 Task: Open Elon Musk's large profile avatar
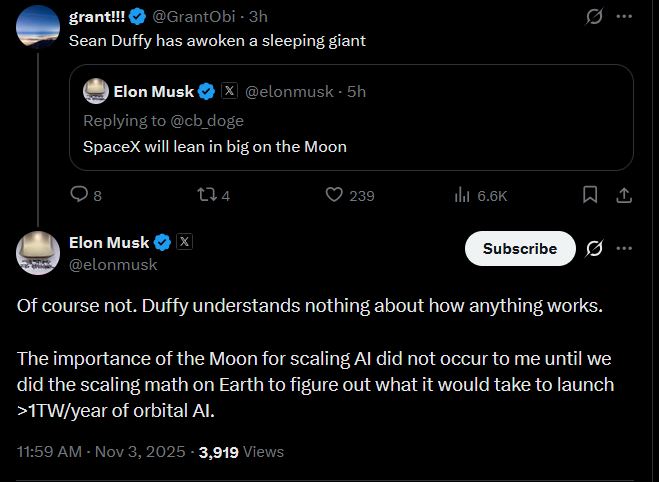(38, 252)
